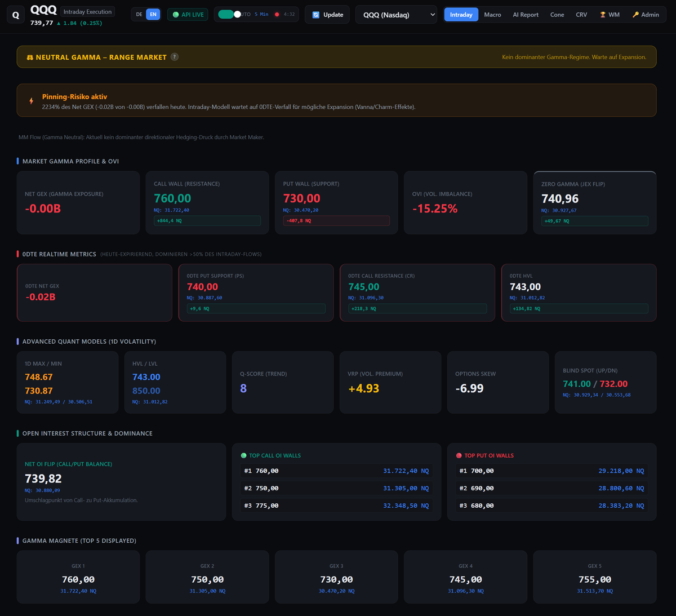Click the Options Skew value -6.99

tap(470, 388)
